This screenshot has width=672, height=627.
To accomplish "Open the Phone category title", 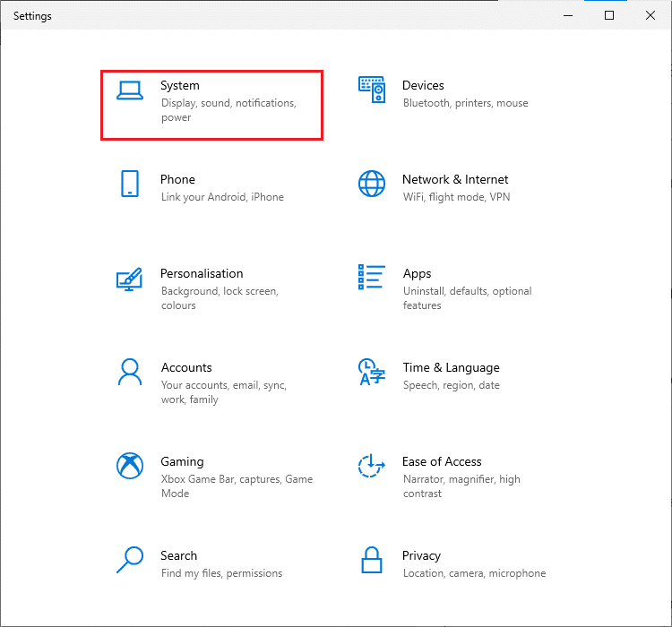I will pos(178,179).
